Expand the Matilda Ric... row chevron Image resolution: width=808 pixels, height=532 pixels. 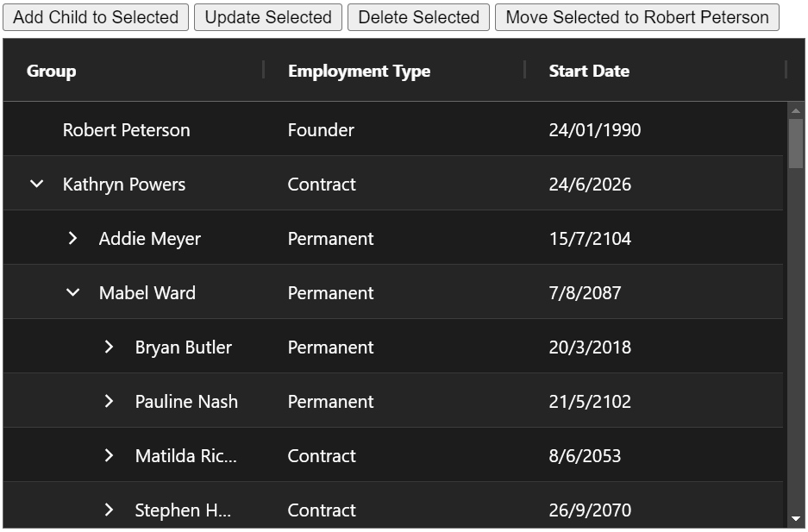109,455
